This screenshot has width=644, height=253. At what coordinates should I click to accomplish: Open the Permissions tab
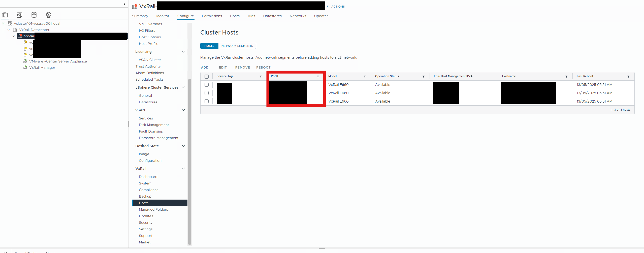click(212, 16)
